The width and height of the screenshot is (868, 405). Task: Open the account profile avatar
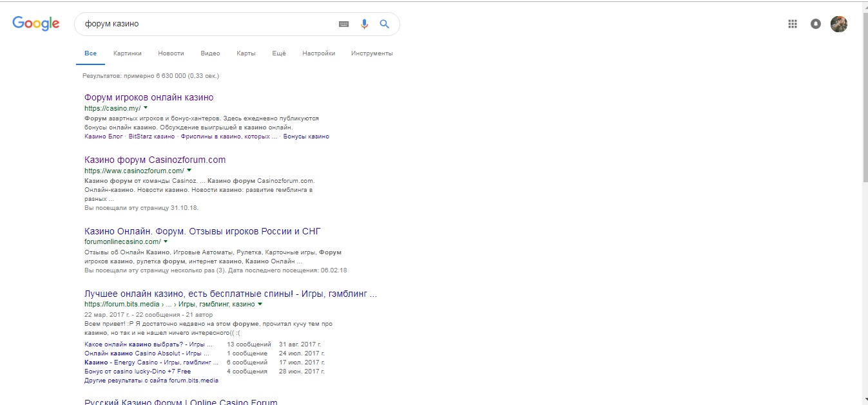[x=839, y=24]
